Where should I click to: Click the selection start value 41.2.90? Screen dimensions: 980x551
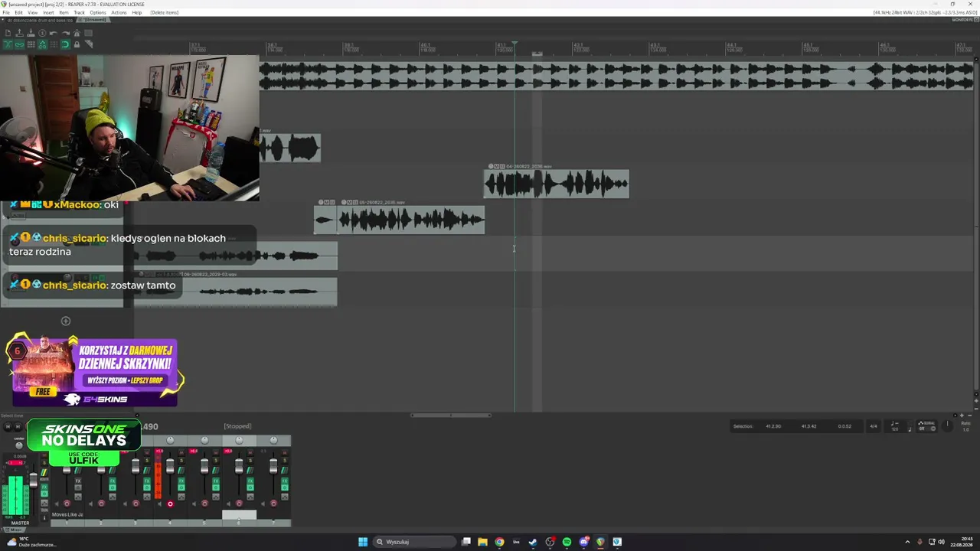[773, 426]
